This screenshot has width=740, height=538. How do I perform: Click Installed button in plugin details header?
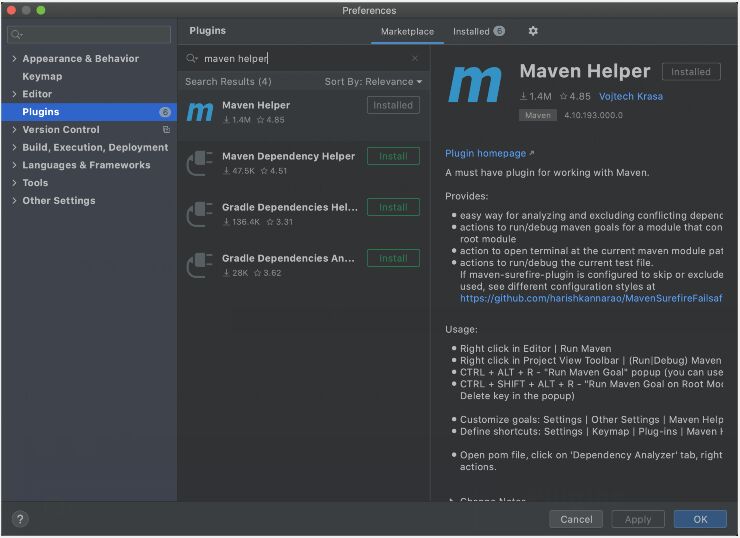691,72
